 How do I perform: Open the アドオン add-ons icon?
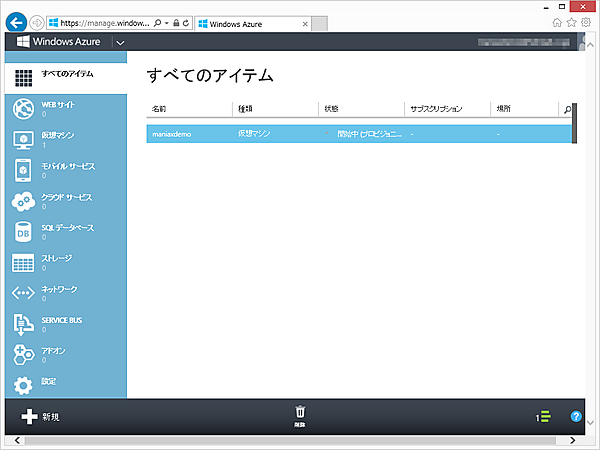click(23, 353)
